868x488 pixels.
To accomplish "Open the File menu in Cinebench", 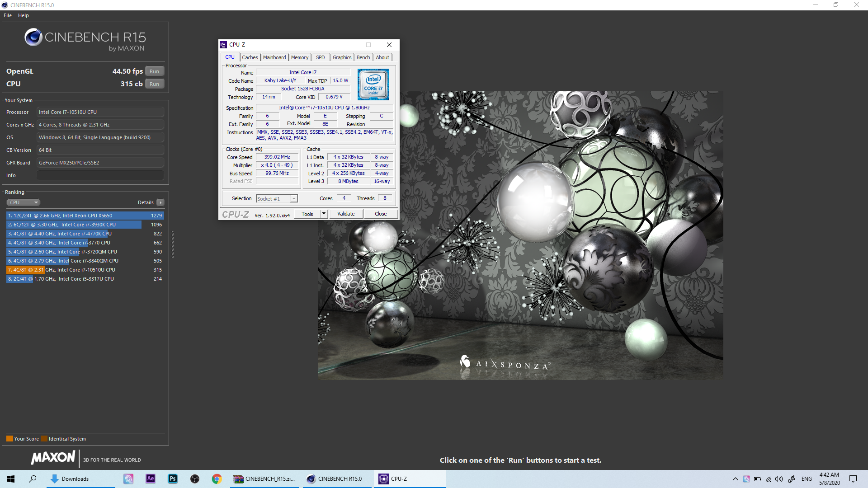I will [8, 15].
